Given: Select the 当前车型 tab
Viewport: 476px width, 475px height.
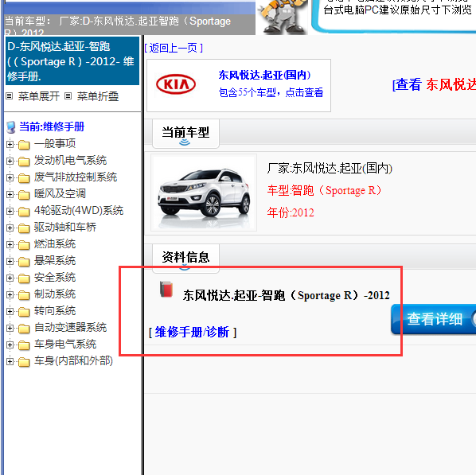Looking at the screenshot, I should (185, 134).
